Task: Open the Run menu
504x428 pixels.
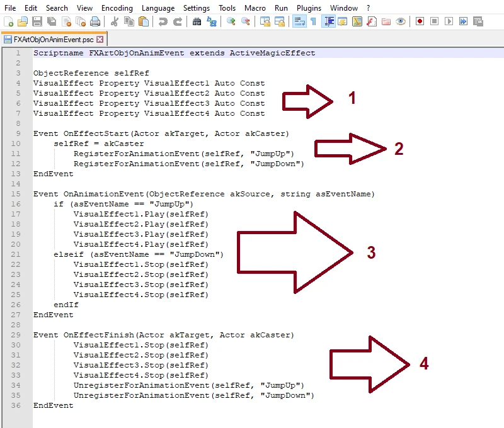Action: (x=281, y=8)
